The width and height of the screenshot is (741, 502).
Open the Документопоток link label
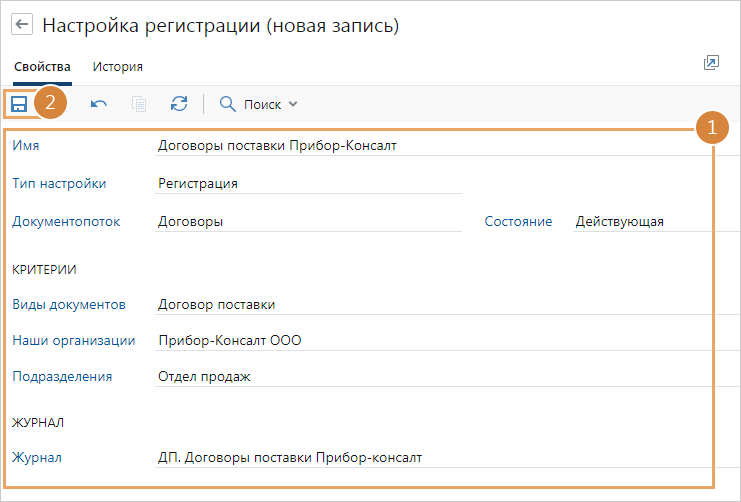tap(66, 221)
